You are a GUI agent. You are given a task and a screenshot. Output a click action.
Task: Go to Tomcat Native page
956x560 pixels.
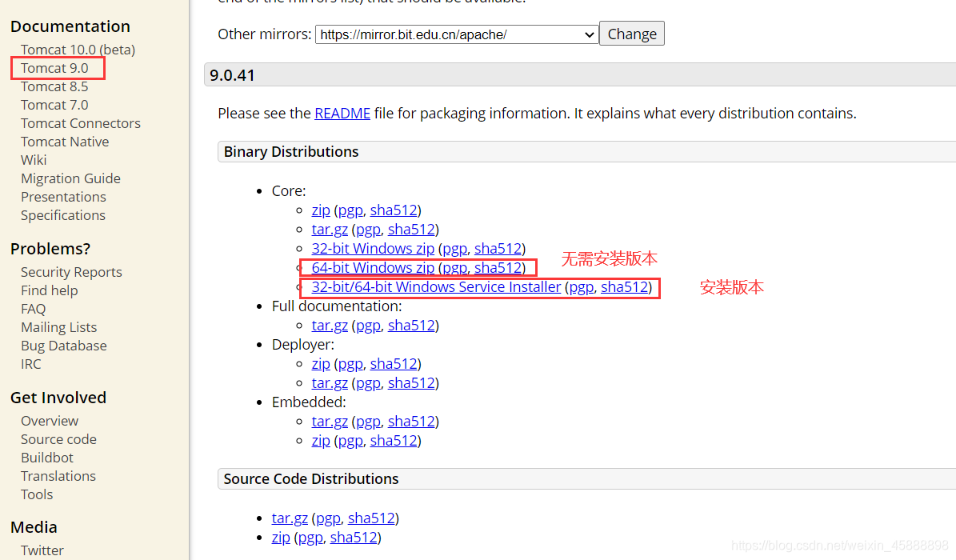tap(65, 142)
